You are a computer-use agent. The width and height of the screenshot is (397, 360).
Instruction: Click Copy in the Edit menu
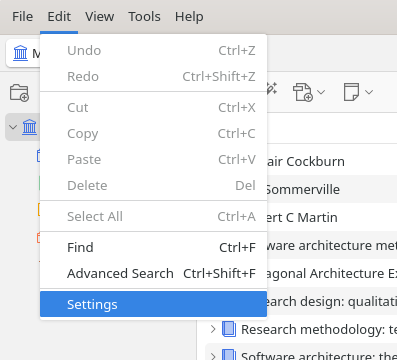coord(153,133)
